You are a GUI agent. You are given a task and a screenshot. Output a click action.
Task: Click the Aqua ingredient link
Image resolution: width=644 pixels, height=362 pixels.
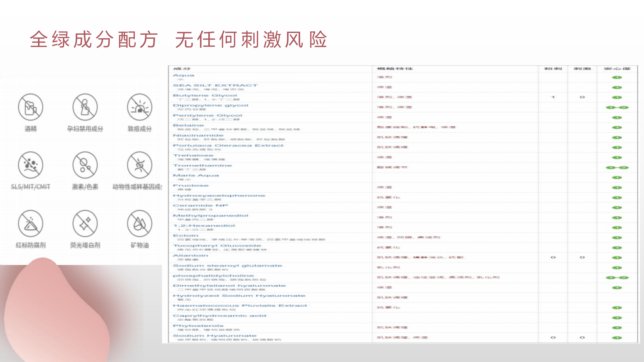click(184, 75)
